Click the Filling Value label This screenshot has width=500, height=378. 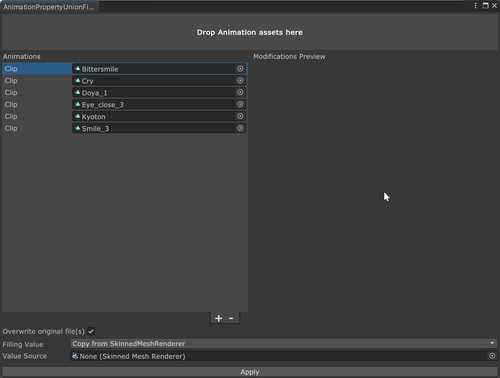point(23,344)
